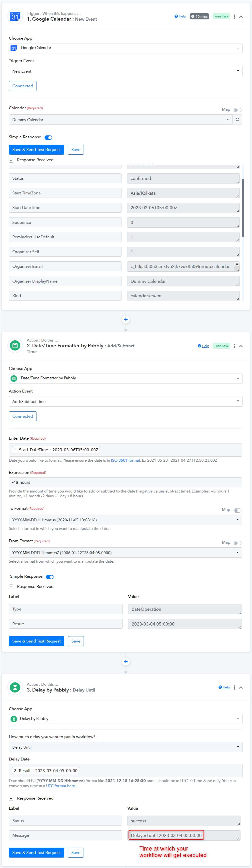Toggle the Map switch for From Format
252x868 pixels.
pos(237,543)
